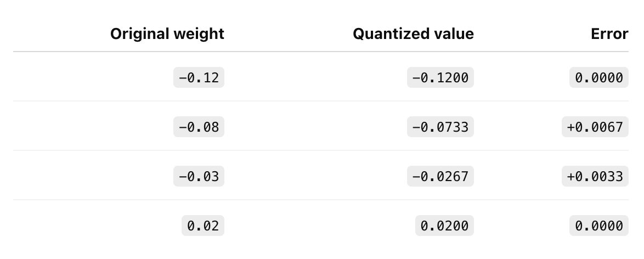The height and width of the screenshot is (259, 644).
Task: Click empty space left of the −0.08 weight
Action: pos(93,127)
